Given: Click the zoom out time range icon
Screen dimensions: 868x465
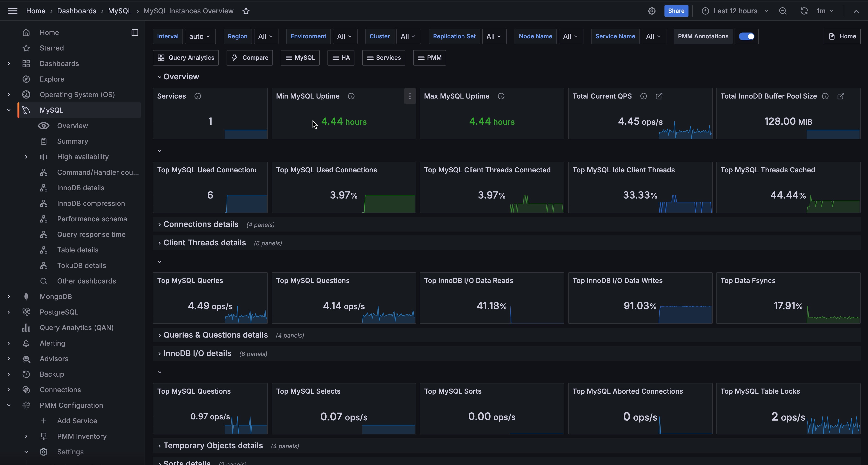Looking at the screenshot, I should pos(783,11).
